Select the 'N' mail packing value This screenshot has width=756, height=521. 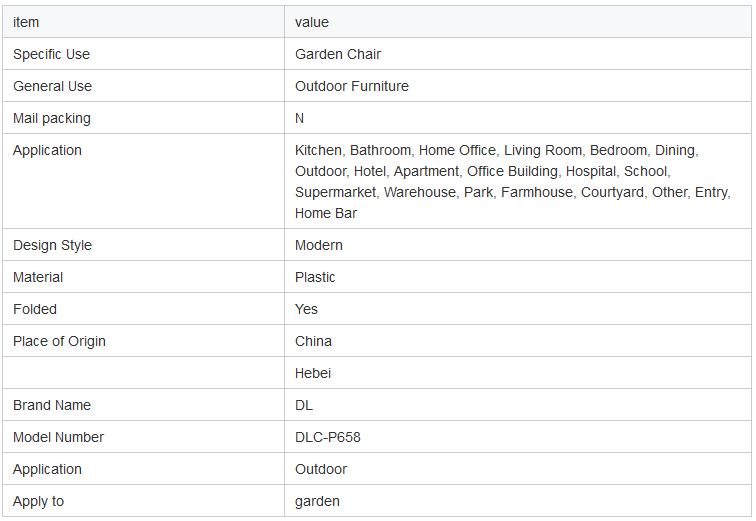click(x=299, y=119)
